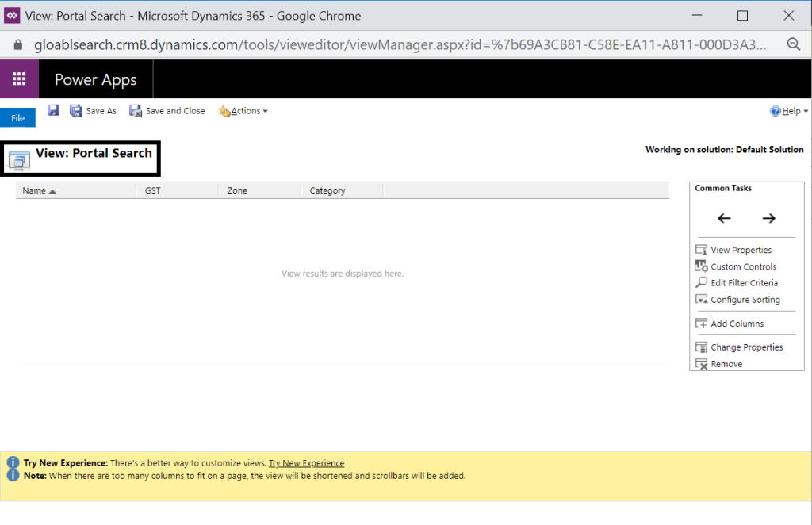Expand the Actions dropdown menu
Image resolution: width=812 pixels, height=525 pixels.
click(x=243, y=111)
